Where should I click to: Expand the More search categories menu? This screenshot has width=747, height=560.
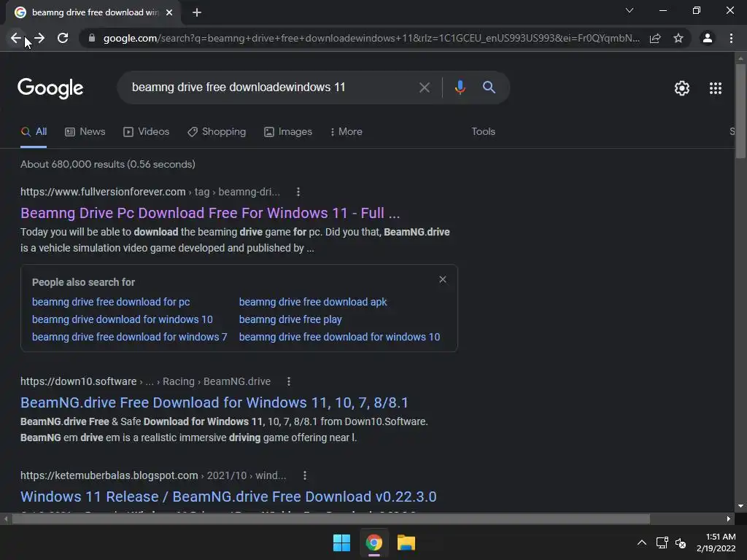[x=347, y=132]
